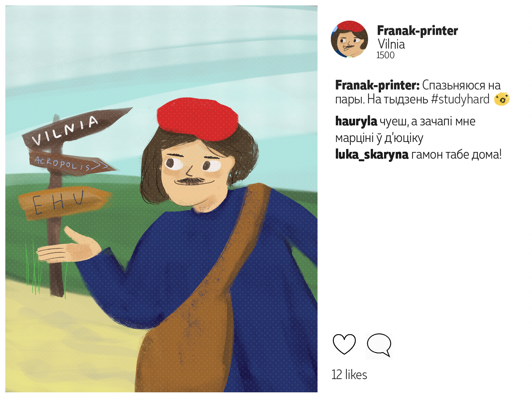Image resolution: width=532 pixels, height=399 pixels.
Task: View the 12 likes count
Action: 349,375
